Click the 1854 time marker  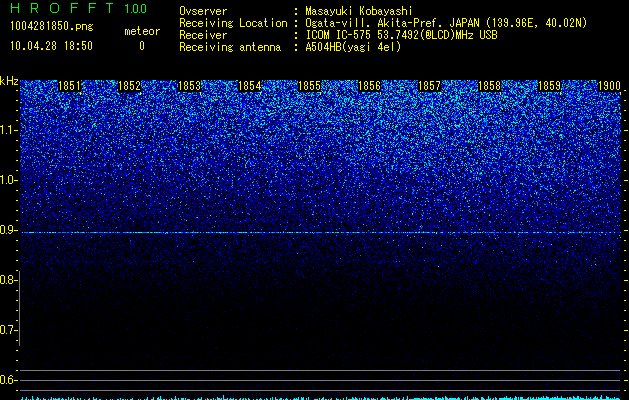(250, 86)
